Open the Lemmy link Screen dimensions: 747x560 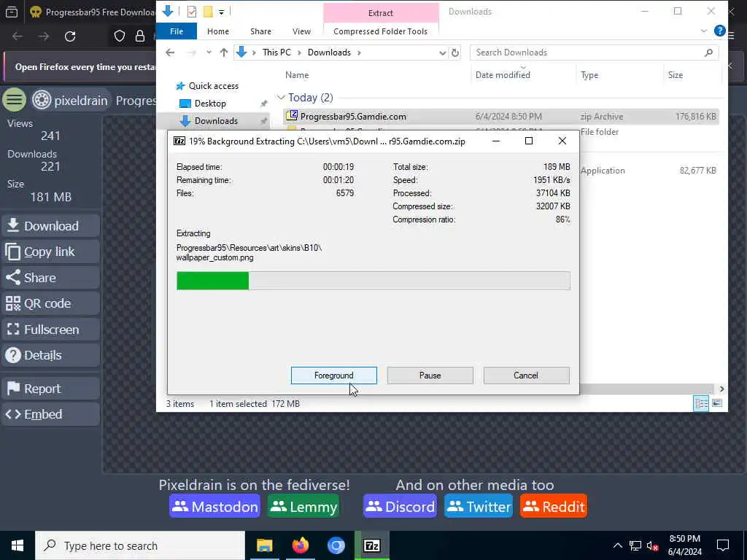303,506
